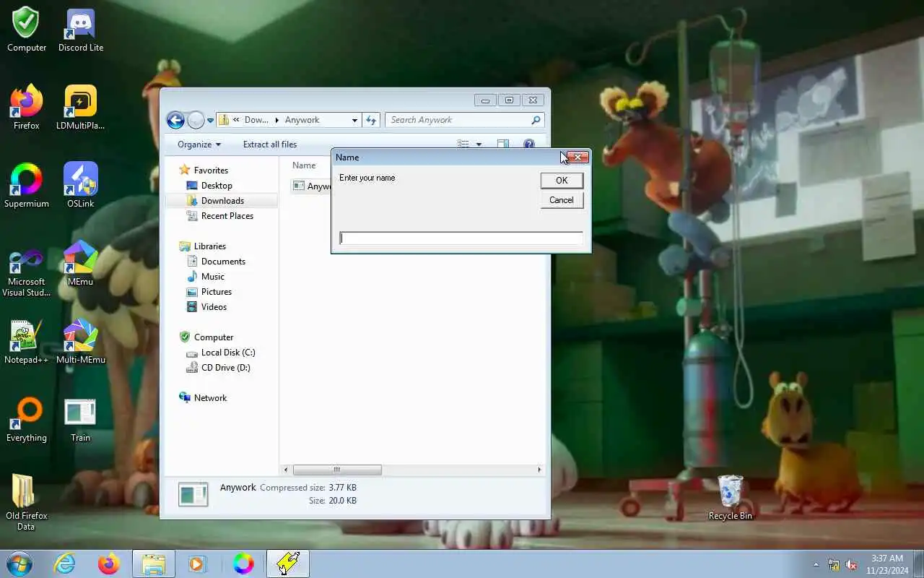Click Explorer forward navigation button

[x=196, y=120]
